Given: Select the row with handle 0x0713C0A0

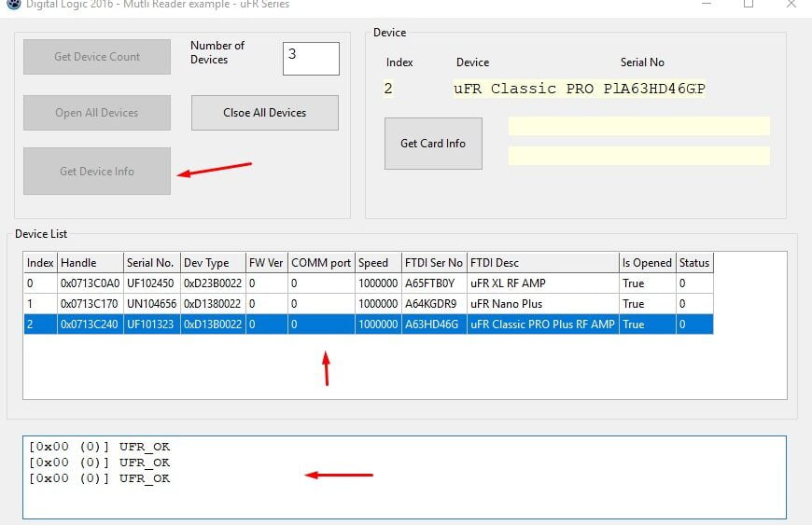Looking at the screenshot, I should click(369, 283).
